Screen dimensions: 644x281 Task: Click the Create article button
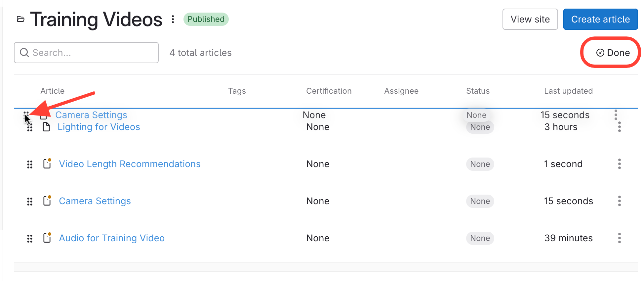point(600,19)
